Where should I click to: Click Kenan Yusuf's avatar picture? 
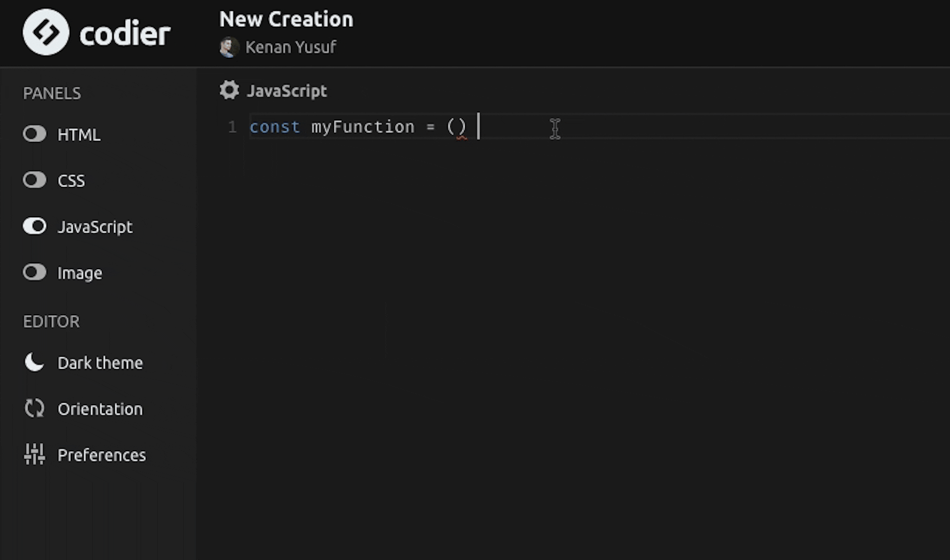[x=229, y=47]
